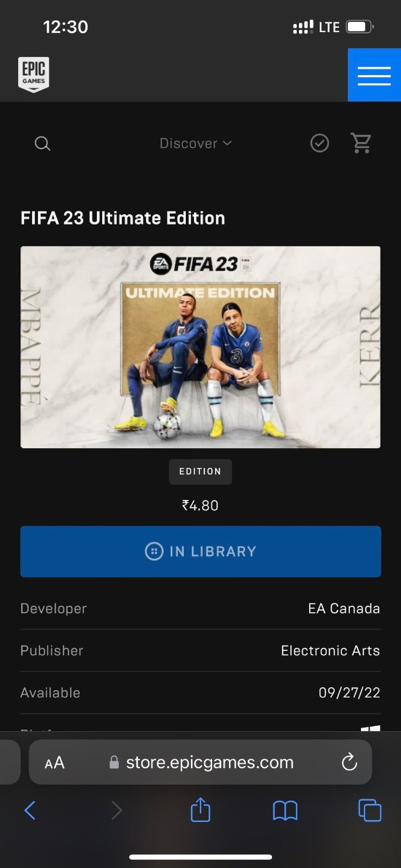Tap the EDITION tag label
The image size is (401, 868).
(x=200, y=472)
